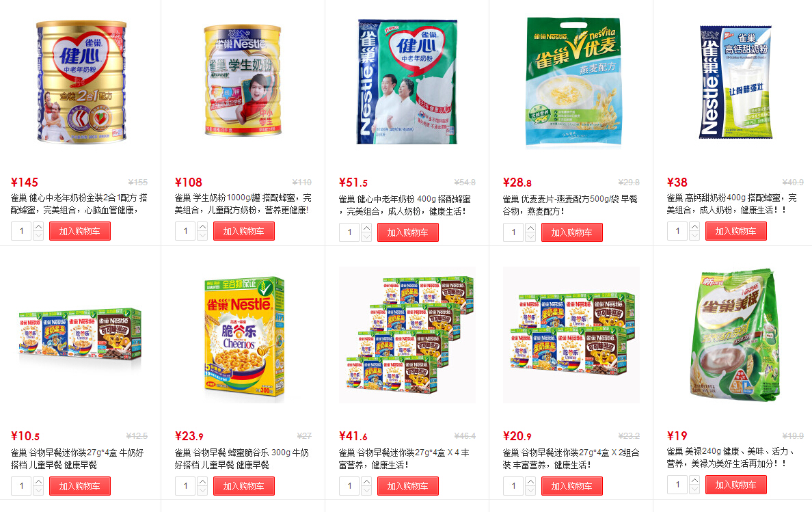Image resolution: width=812 pixels, height=512 pixels.
Task: Add ¥28.8 优麦麦片 to cart
Action: pos(571,233)
